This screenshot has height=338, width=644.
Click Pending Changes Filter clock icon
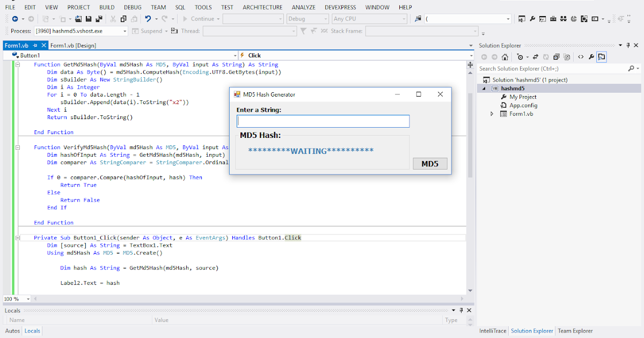pos(520,57)
